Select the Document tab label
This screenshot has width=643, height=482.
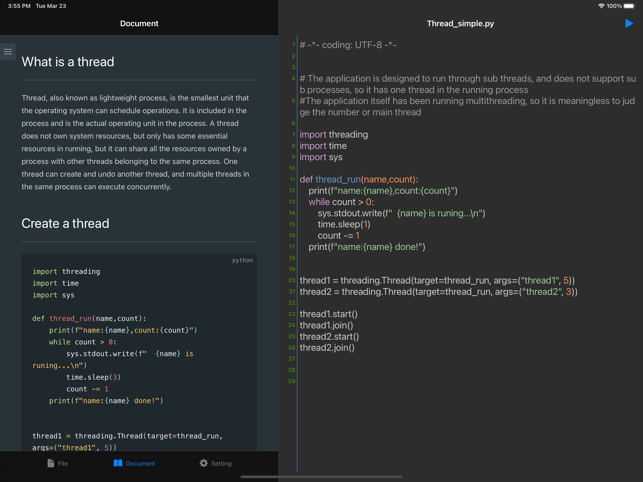(140, 464)
